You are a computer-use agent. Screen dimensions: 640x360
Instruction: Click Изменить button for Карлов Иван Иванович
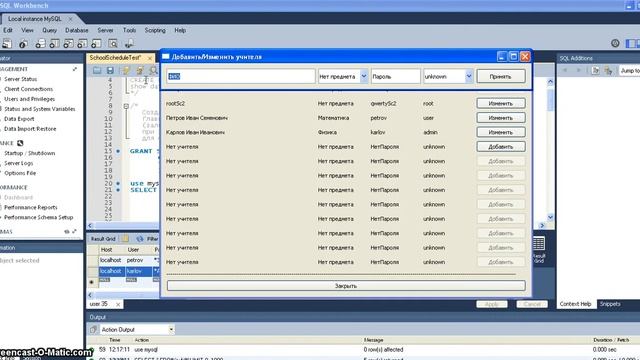coord(501,132)
